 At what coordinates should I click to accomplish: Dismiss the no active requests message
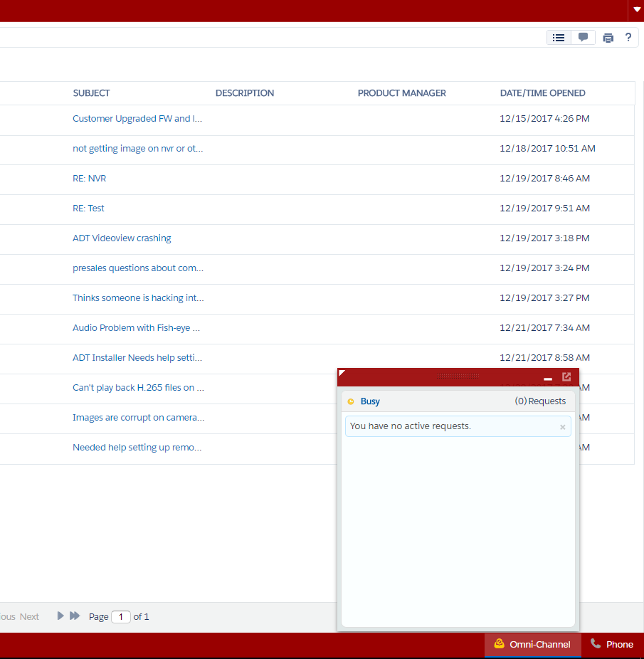562,427
